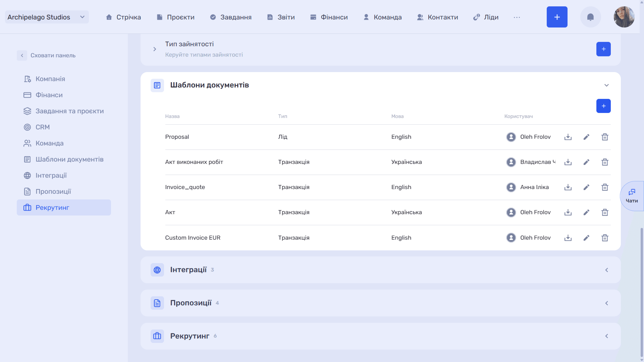Edit the Акт виконаних робіт template
The image size is (644, 362).
pos(586,162)
